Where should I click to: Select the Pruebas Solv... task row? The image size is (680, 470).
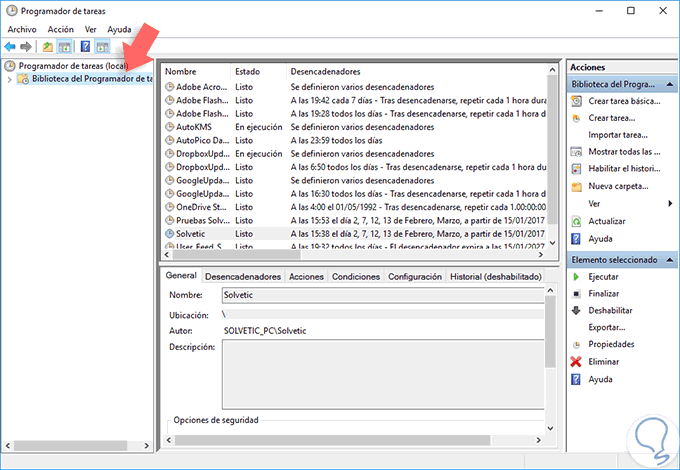[x=355, y=220]
